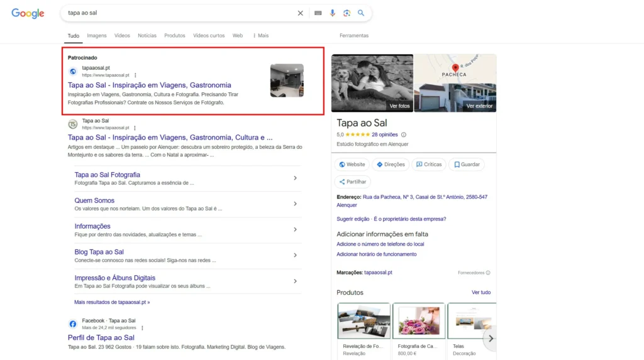
Task: Open Ferramentas search tools
Action: point(354,36)
